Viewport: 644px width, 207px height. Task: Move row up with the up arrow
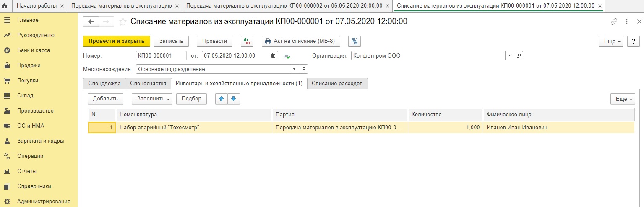(x=222, y=99)
